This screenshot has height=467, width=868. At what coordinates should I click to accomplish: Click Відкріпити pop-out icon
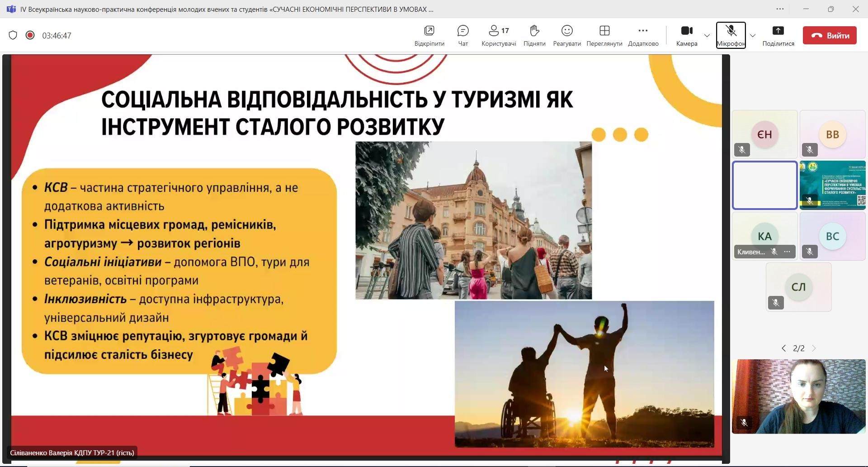pos(429,35)
